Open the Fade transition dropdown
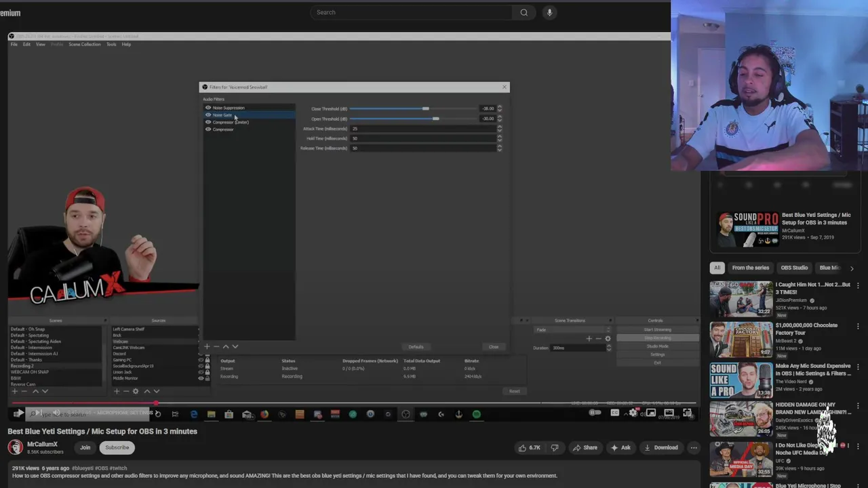Screen dimensions: 868x488 (x=573, y=330)
